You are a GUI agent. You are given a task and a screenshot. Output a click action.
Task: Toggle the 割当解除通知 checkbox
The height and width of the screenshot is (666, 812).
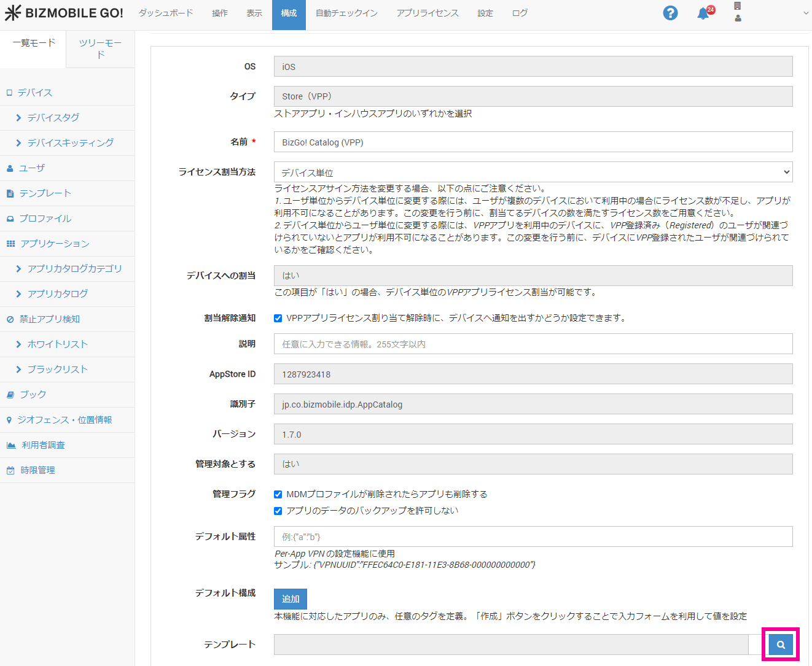(278, 318)
